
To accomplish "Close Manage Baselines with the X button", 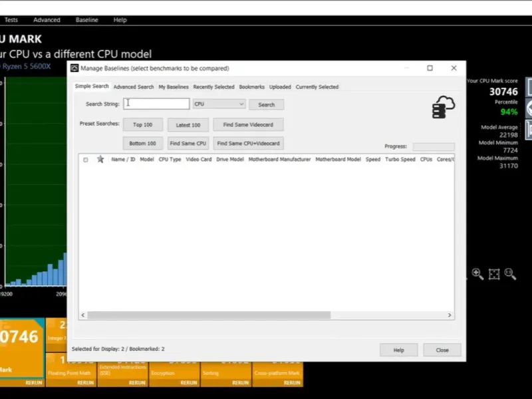I will pos(454,68).
